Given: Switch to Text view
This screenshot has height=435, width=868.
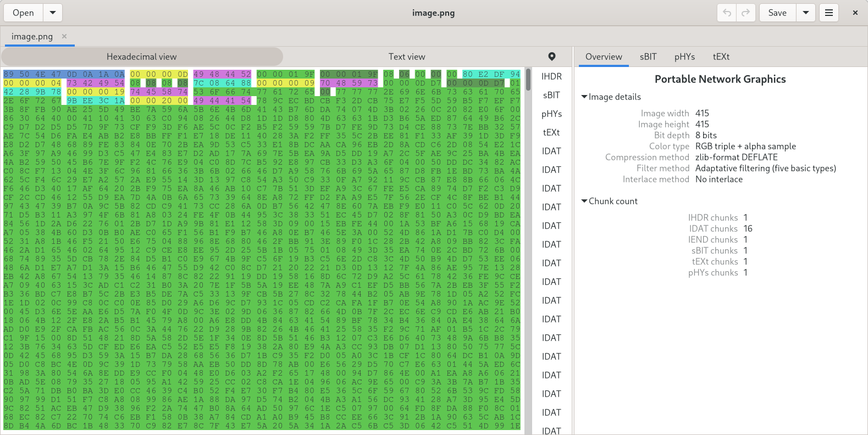Looking at the screenshot, I should (407, 57).
